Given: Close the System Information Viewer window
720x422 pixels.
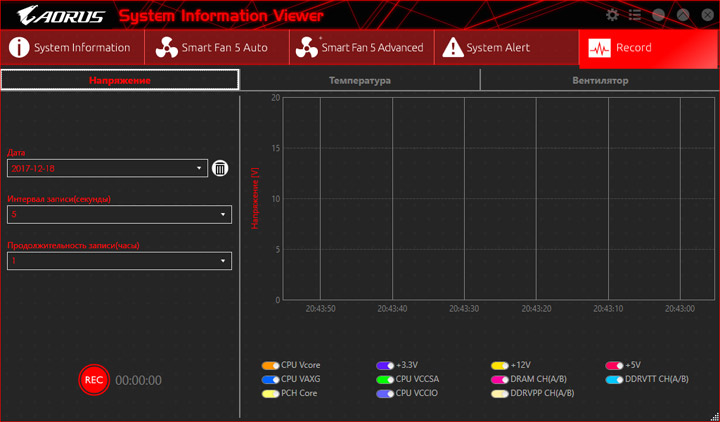Looking at the screenshot, I should (x=708, y=15).
